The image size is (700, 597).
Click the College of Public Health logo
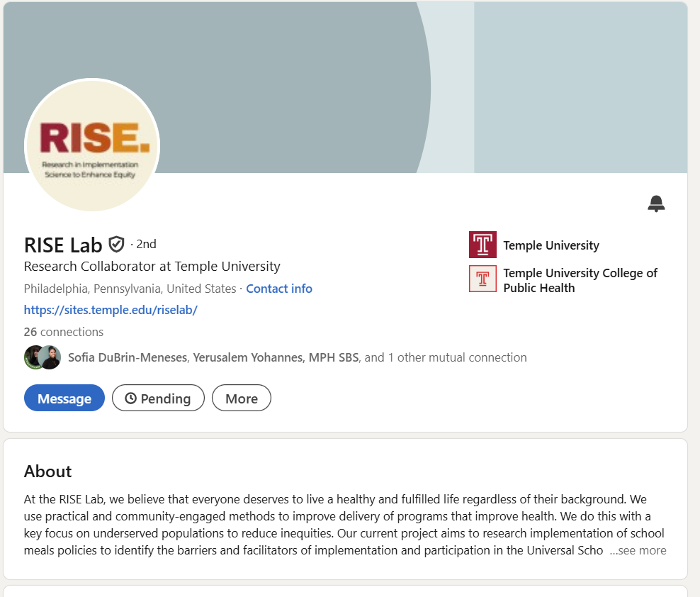click(x=482, y=279)
